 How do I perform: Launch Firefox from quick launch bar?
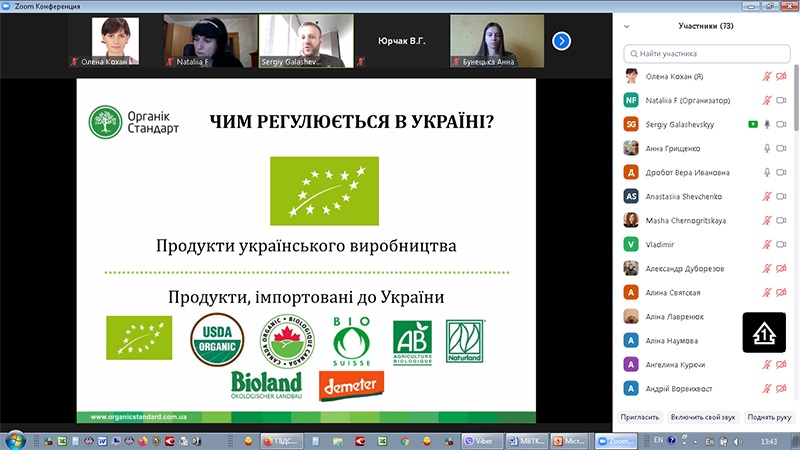(x=142, y=441)
